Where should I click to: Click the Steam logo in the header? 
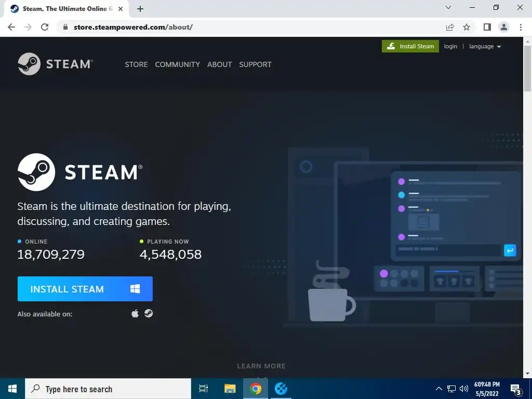55,64
